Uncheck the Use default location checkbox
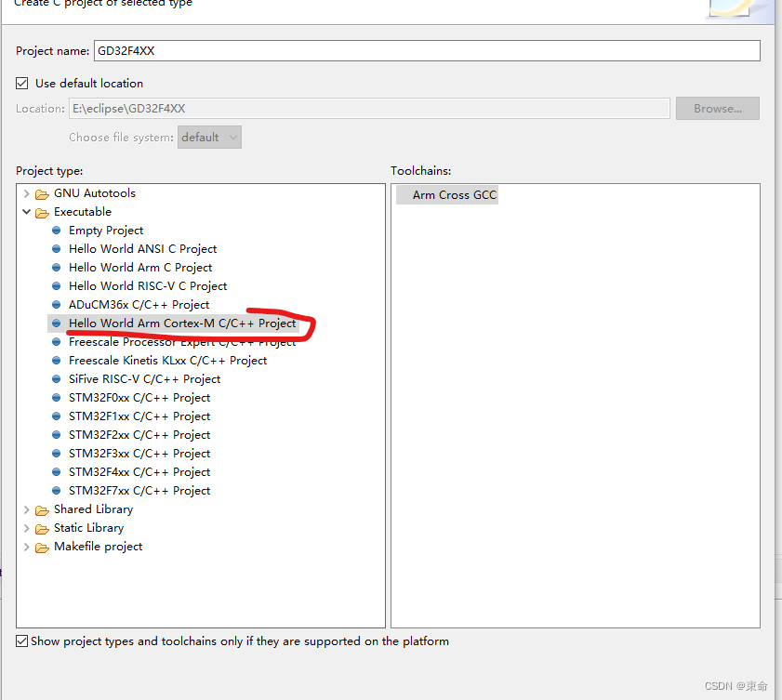 coord(22,84)
